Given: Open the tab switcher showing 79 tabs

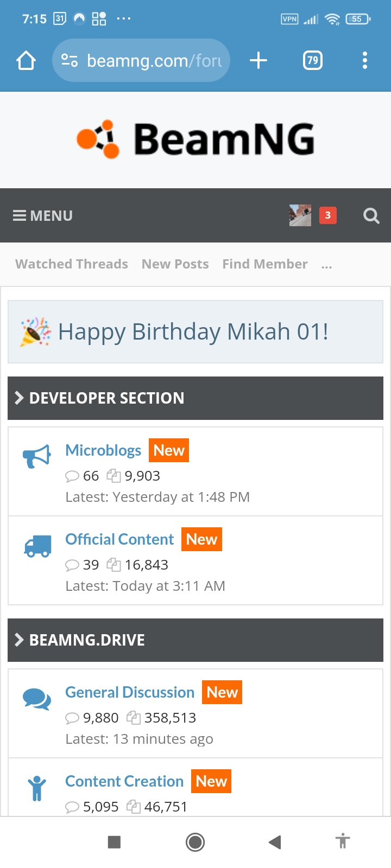Looking at the screenshot, I should coord(312,60).
